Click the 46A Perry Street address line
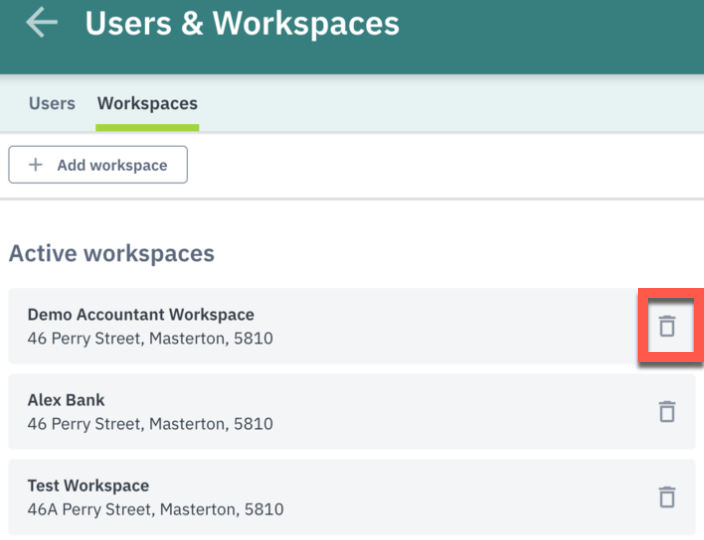704x540 pixels. coord(155,509)
